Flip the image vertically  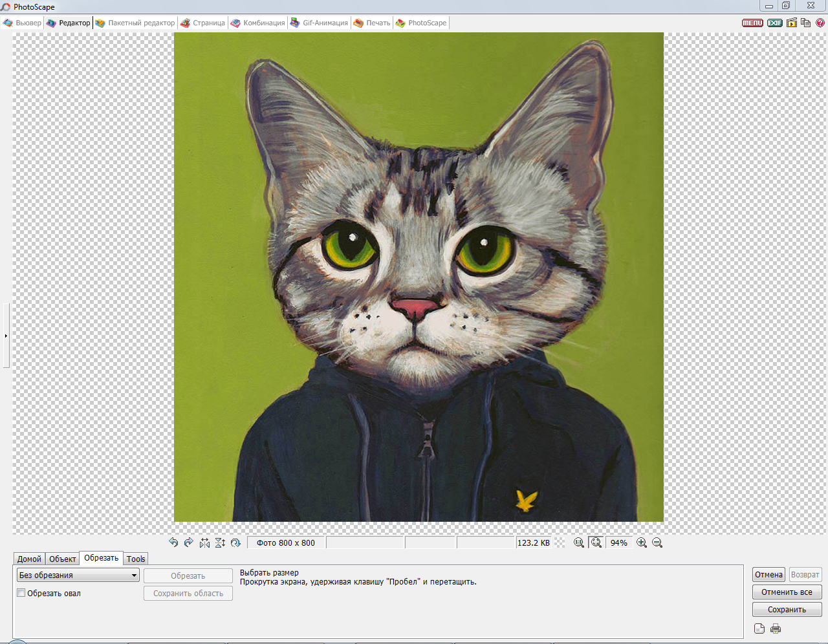point(220,542)
